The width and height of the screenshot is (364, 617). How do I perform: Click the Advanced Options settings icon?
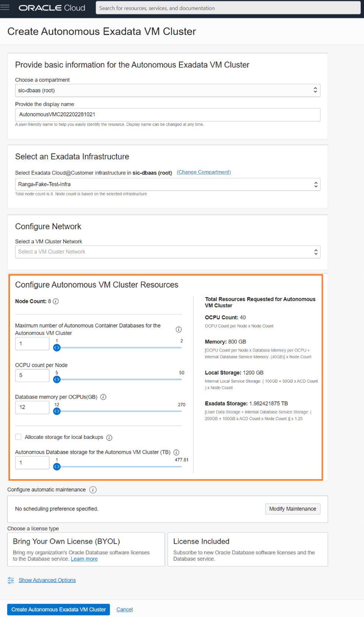tap(11, 580)
